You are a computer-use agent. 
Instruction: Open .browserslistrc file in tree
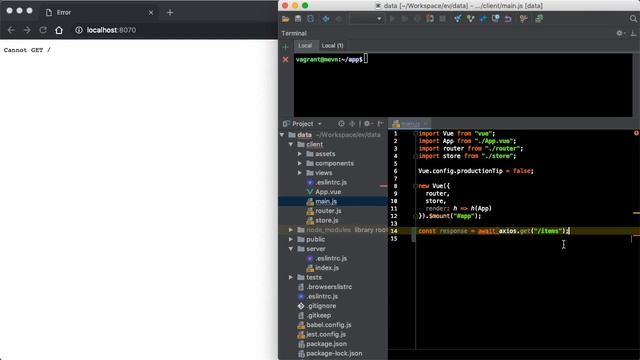click(329, 287)
